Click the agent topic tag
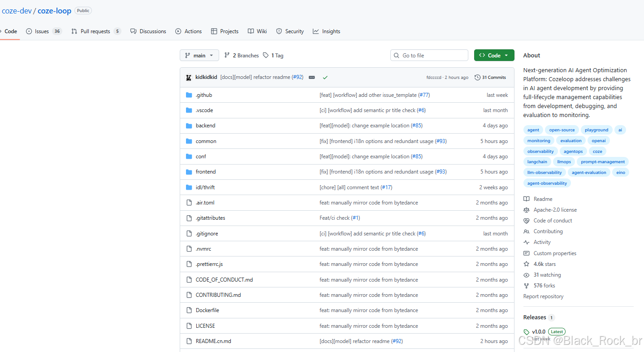Screen dimensions: 644x352 pos(533,130)
